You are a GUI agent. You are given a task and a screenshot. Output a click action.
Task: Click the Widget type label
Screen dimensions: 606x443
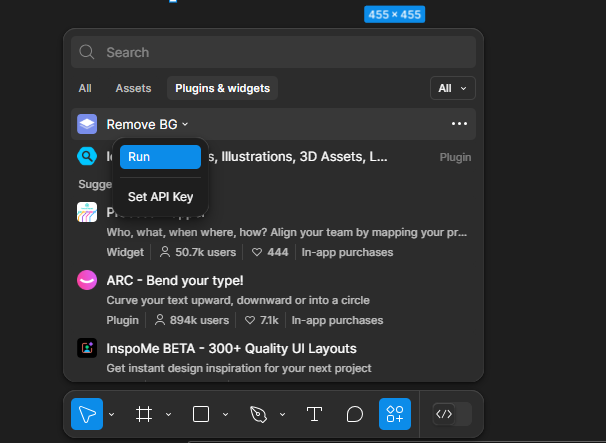[x=125, y=252]
